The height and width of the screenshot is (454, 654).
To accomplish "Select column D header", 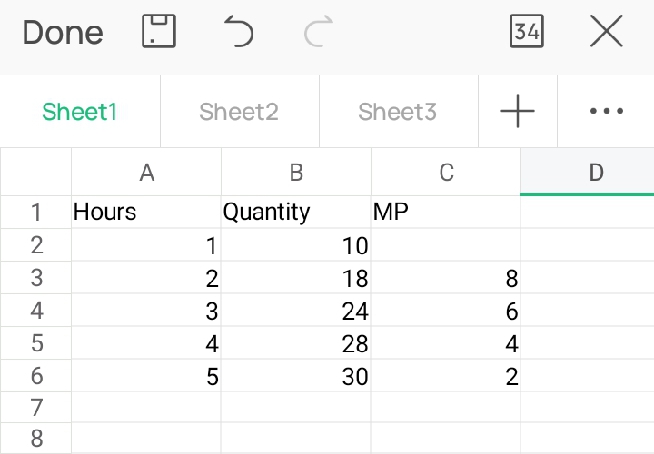I will click(x=595, y=172).
